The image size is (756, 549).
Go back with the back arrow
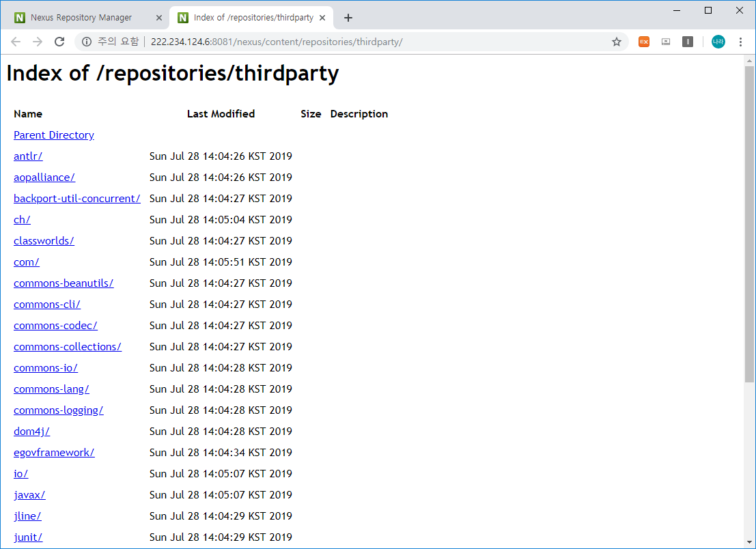tap(16, 42)
